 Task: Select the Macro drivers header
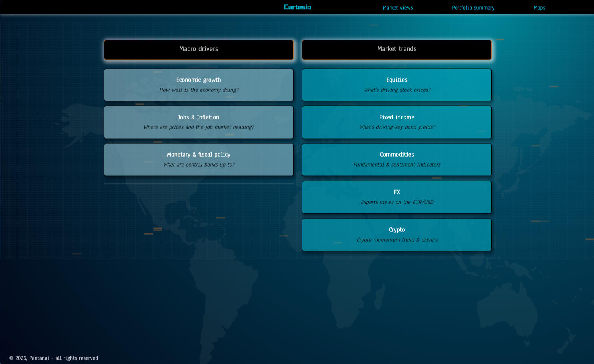click(x=199, y=49)
